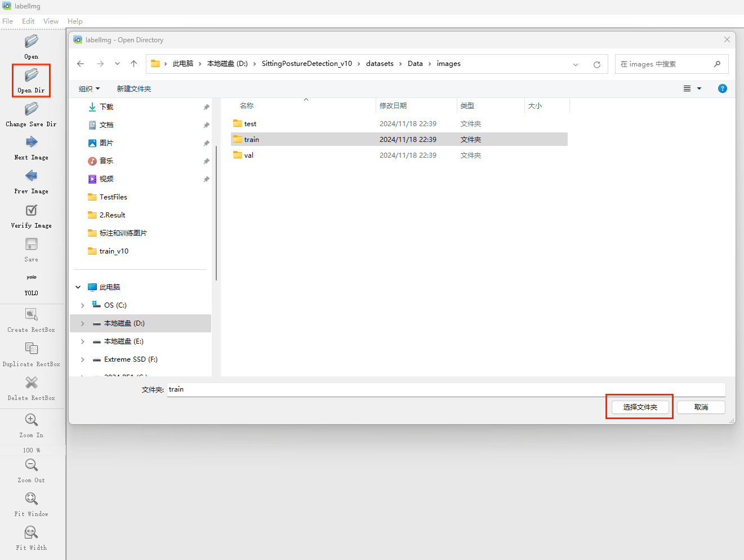Switch annotation format via YOLO icon
This screenshot has width=744, height=560.
pos(31,278)
